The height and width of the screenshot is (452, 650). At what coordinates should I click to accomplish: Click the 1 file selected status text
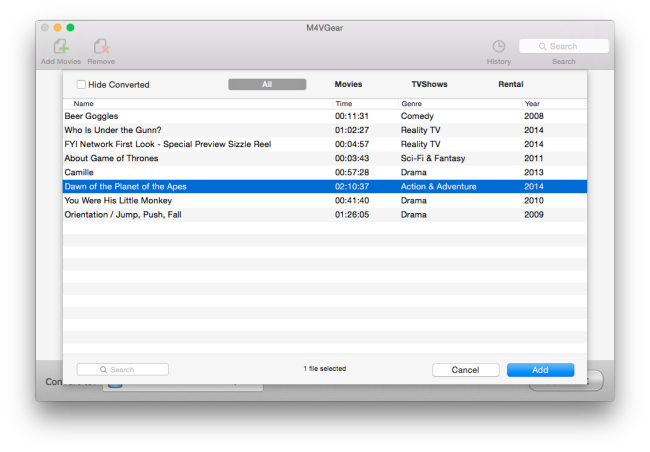tap(325, 369)
